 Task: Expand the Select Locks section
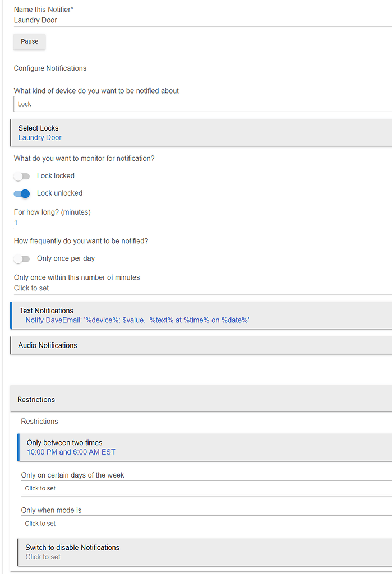pos(38,128)
